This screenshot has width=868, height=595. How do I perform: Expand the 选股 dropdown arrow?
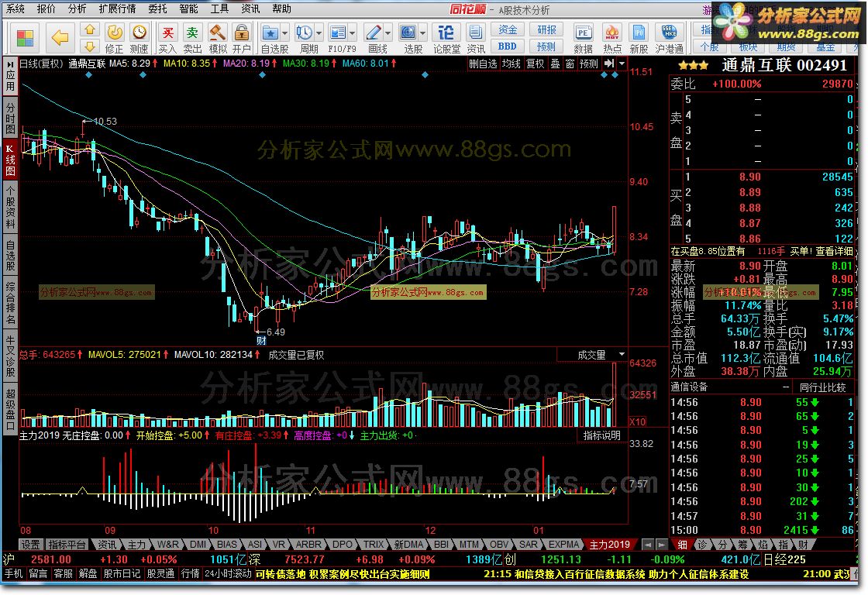pyautogui.click(x=422, y=33)
